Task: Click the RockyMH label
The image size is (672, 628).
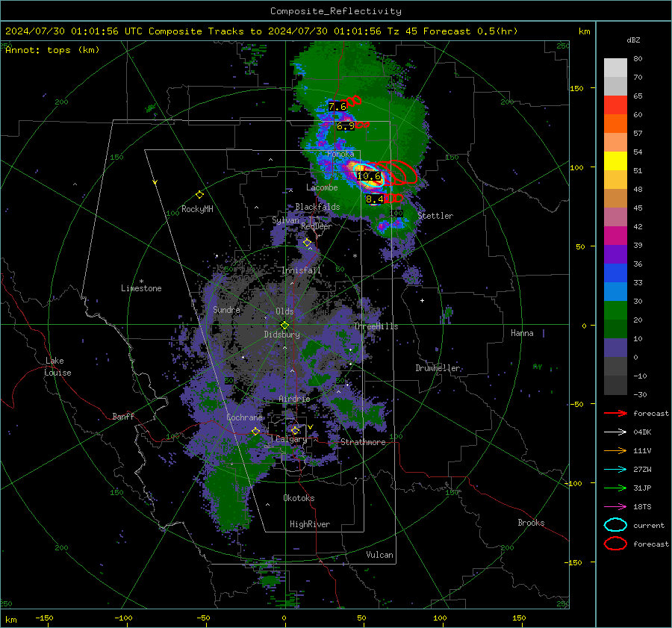Action: click(x=197, y=209)
